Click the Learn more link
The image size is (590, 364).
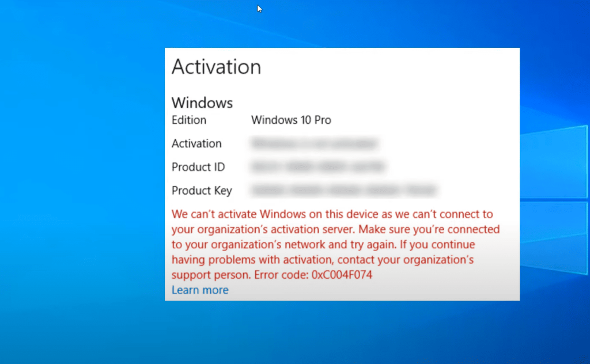(x=199, y=290)
